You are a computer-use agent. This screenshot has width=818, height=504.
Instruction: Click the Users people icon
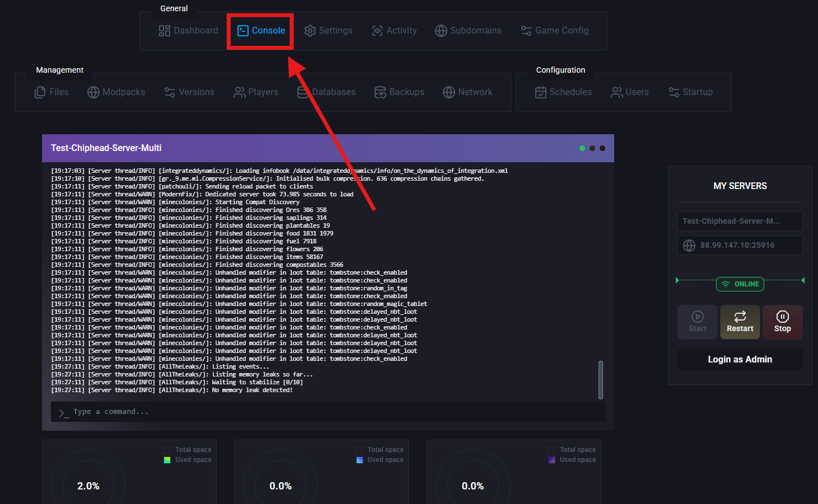tap(617, 92)
